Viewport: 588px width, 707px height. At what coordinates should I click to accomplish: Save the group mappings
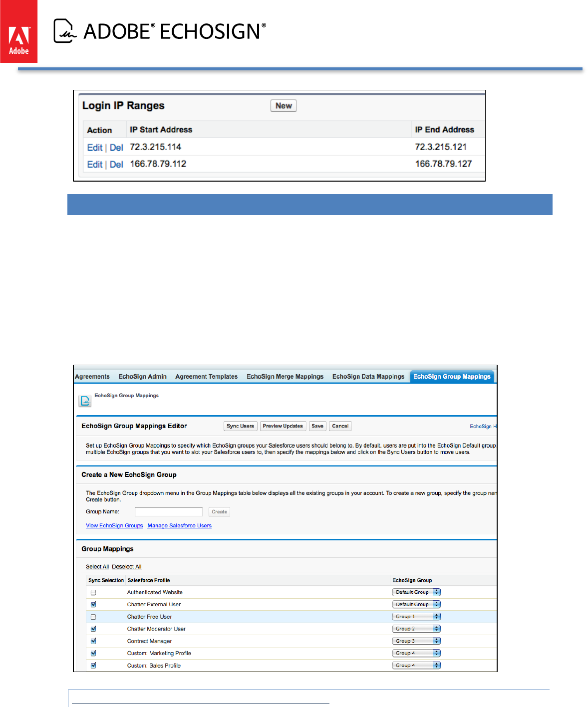click(x=317, y=426)
